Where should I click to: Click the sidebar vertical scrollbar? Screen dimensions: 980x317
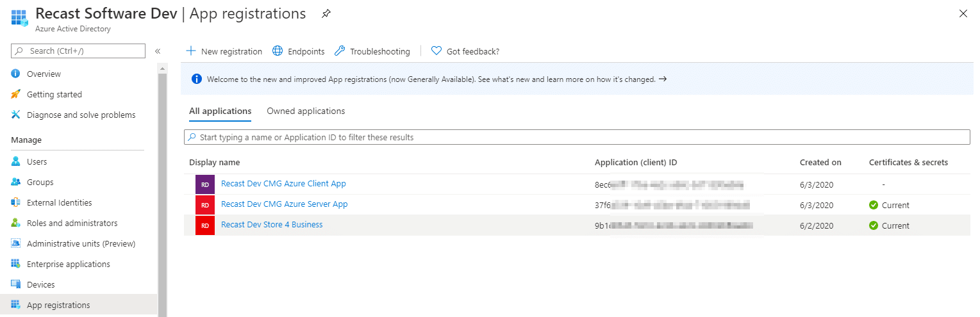point(162,192)
